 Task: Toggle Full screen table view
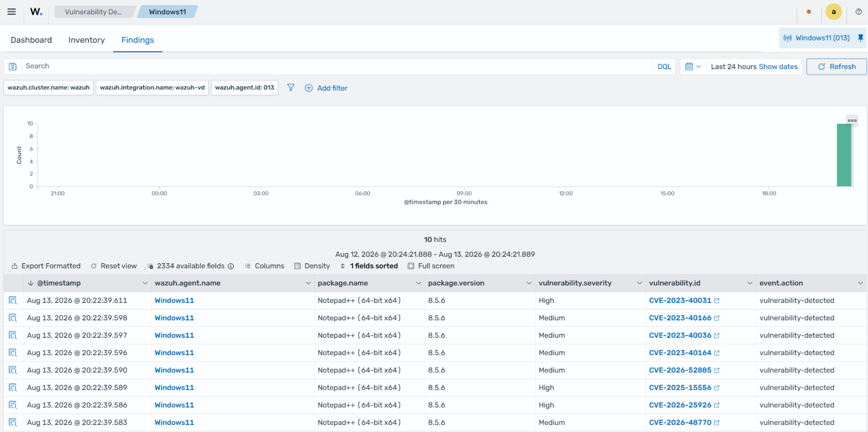click(431, 266)
